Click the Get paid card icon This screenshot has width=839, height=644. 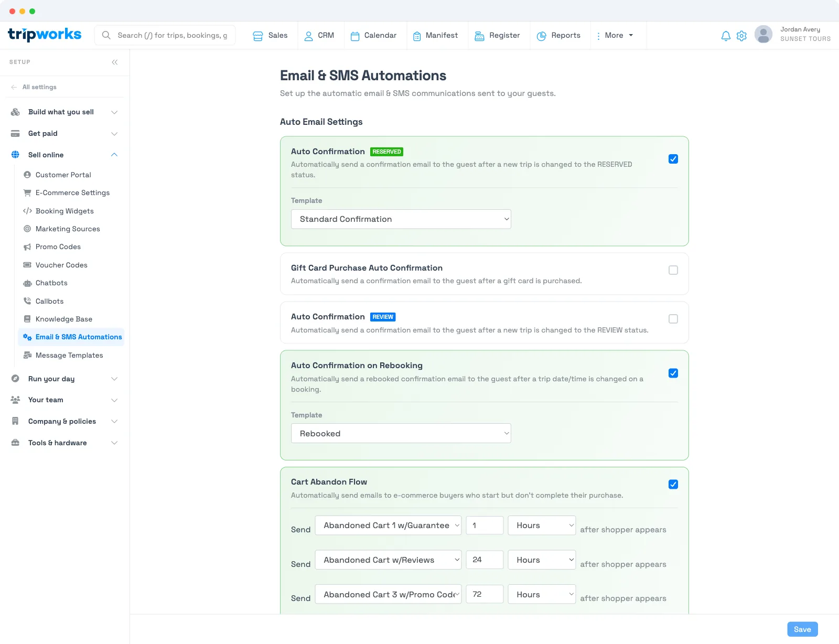coord(15,133)
